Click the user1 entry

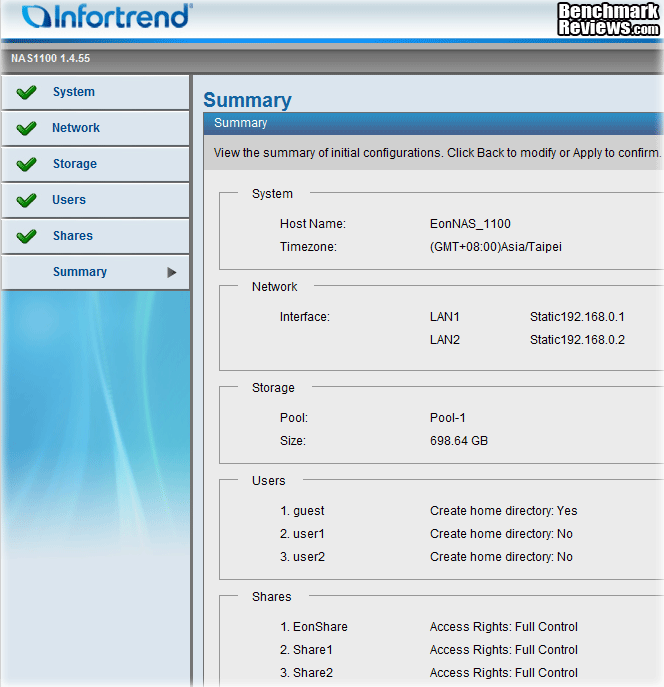coord(302,534)
